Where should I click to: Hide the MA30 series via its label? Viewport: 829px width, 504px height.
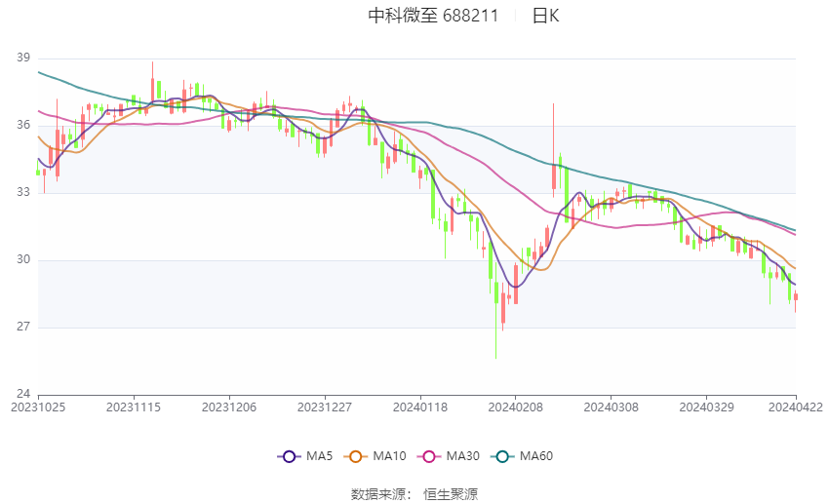462,456
